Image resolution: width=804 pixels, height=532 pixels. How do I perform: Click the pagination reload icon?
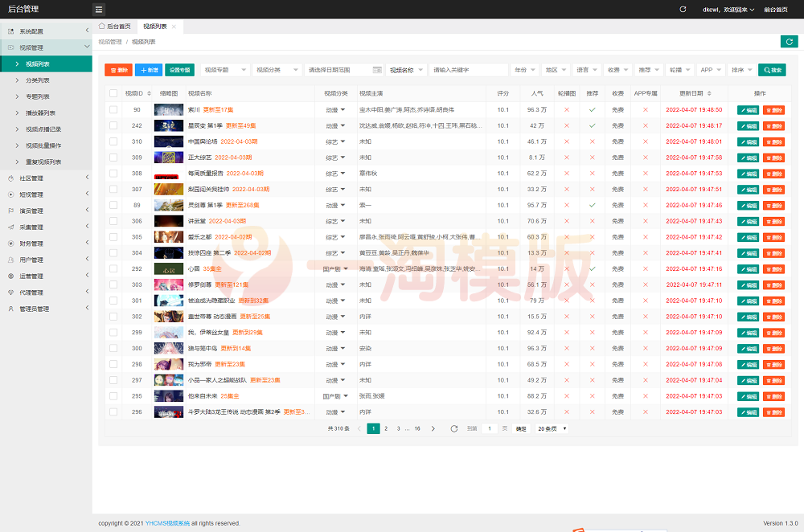pyautogui.click(x=455, y=428)
